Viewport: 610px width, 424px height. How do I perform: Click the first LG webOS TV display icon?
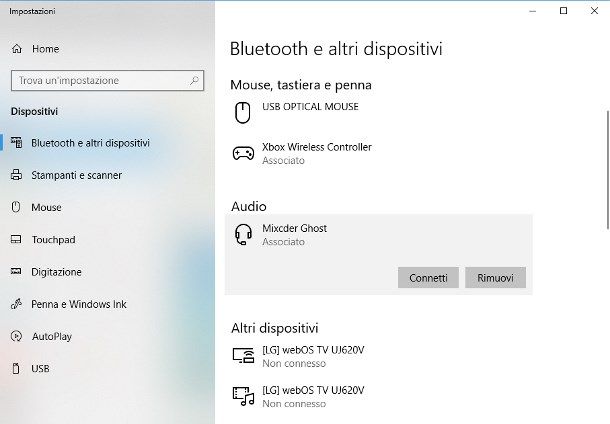pyautogui.click(x=244, y=356)
